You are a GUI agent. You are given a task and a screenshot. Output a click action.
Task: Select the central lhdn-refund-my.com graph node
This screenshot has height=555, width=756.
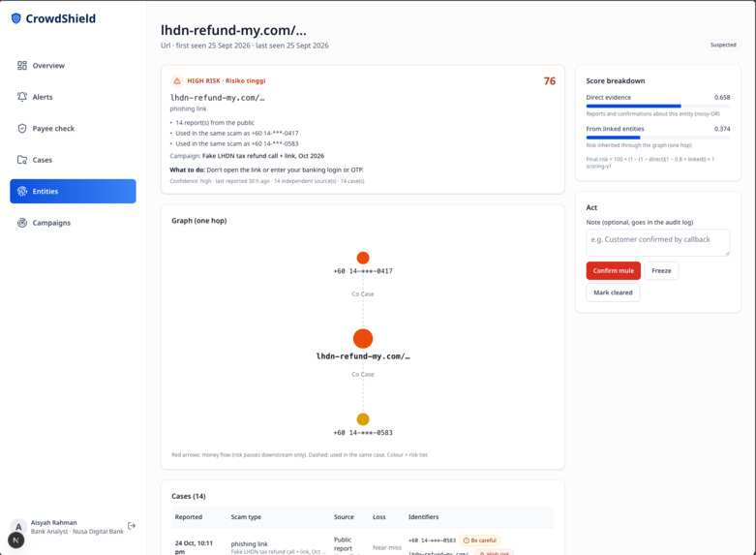pos(363,339)
